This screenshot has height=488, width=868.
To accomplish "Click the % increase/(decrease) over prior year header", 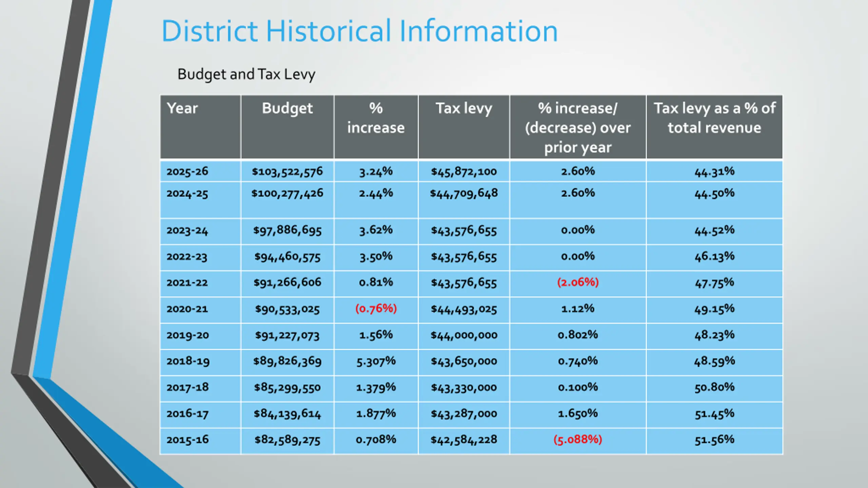I will pos(578,127).
